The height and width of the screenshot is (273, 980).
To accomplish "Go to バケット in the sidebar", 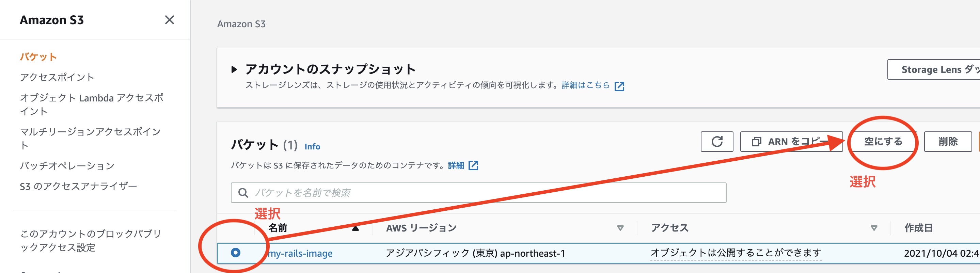I will pyautogui.click(x=38, y=57).
